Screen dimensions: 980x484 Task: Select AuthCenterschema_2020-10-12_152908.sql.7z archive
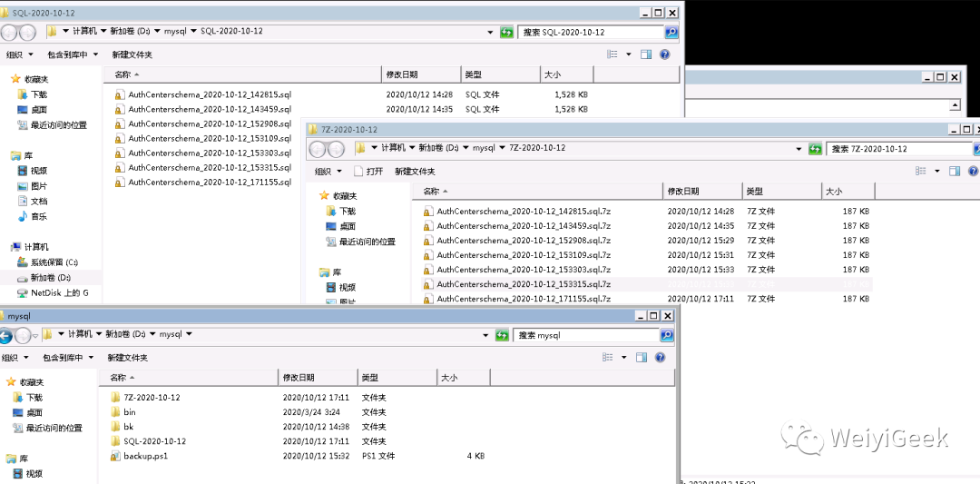coord(517,241)
